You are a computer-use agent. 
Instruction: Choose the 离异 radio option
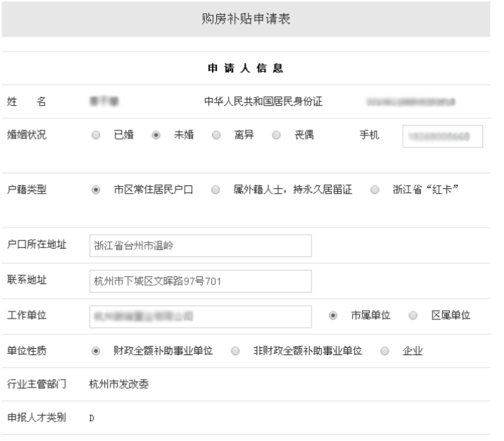[216, 135]
